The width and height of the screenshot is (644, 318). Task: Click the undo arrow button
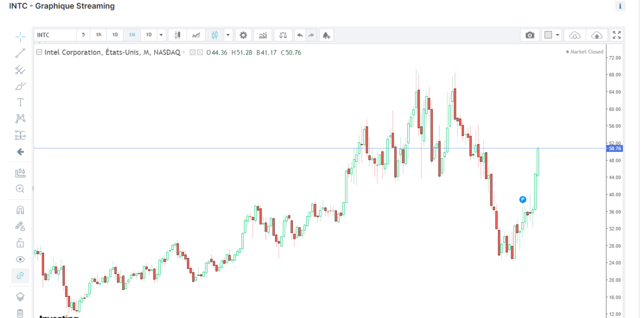(x=299, y=35)
